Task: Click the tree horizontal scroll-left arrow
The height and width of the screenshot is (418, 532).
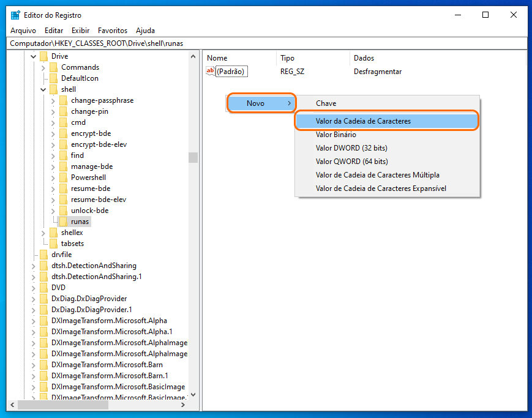Action: [12, 405]
